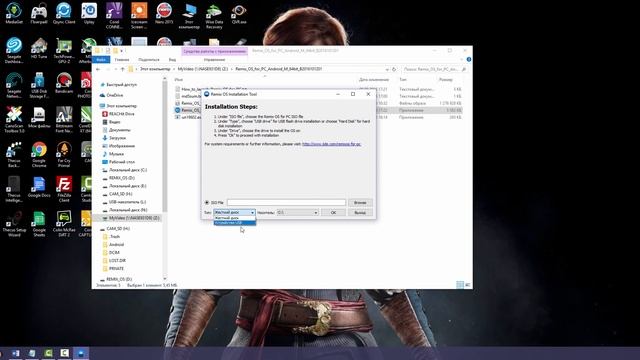Viewport: 640px width, 360px height.
Task: Open the gamepad desktop shortcut
Action: (39, 13)
